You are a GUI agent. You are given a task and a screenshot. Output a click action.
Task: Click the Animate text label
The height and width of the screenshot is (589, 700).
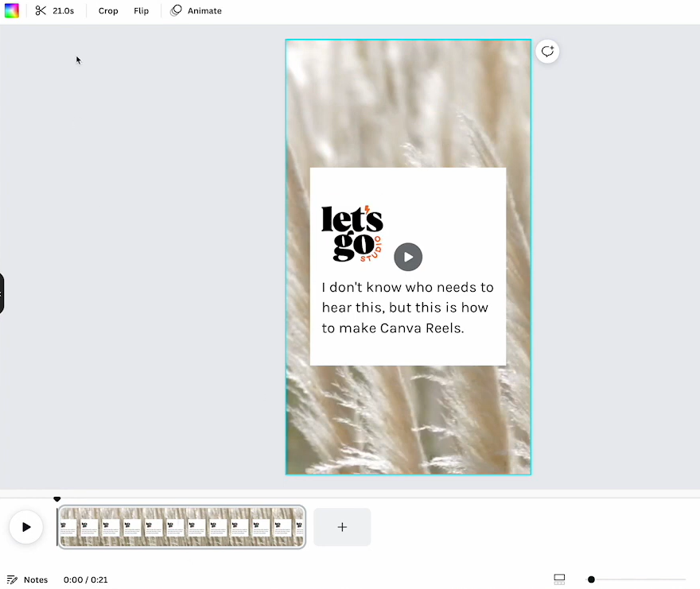(204, 11)
